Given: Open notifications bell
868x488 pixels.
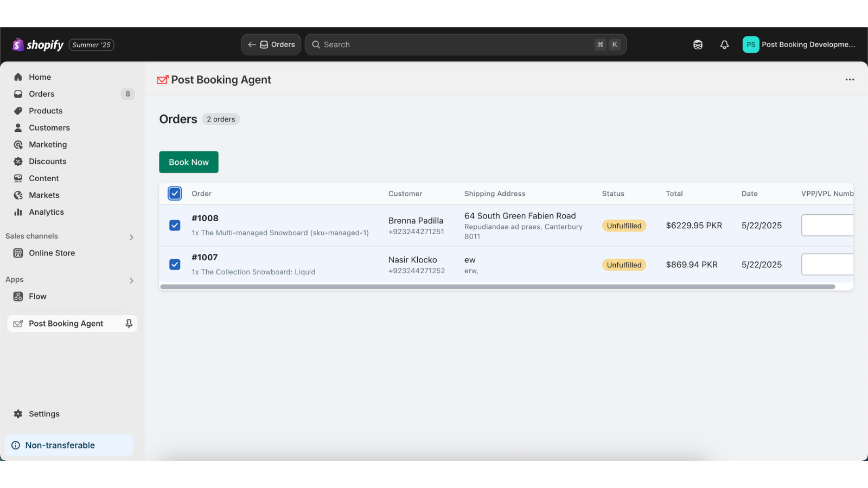Looking at the screenshot, I should pos(724,45).
